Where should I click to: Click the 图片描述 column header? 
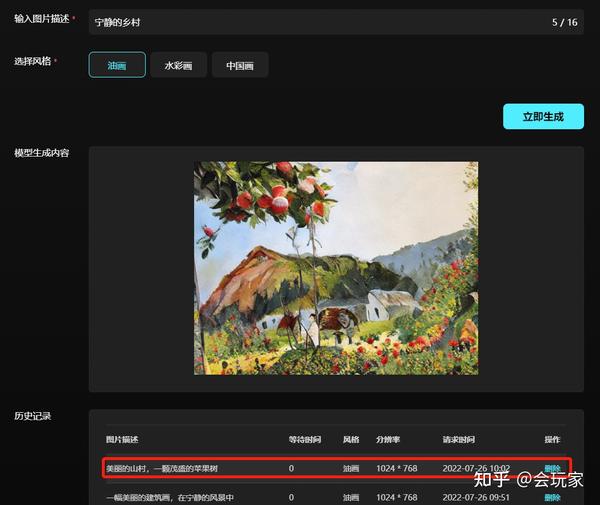(x=122, y=439)
